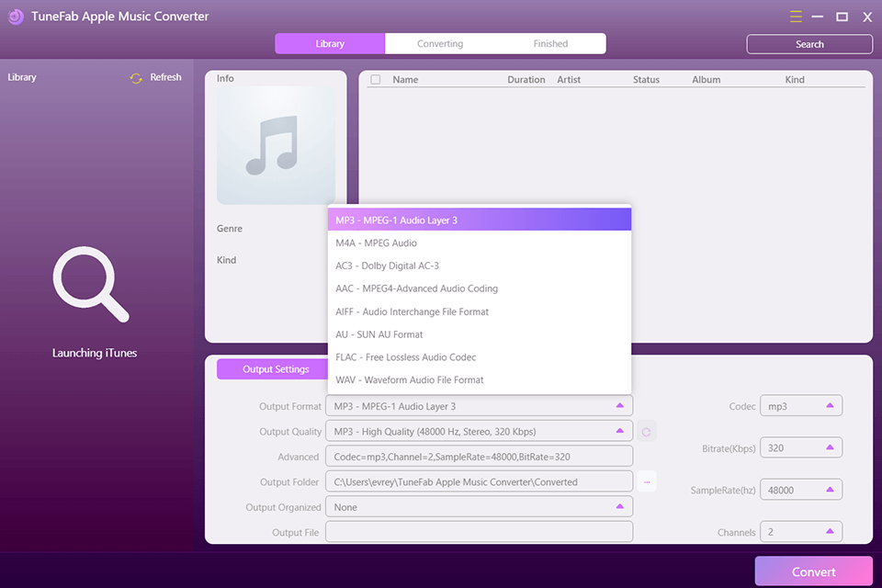Browse for output folder via the ellipsis icon
The width and height of the screenshot is (882, 588).
(646, 481)
